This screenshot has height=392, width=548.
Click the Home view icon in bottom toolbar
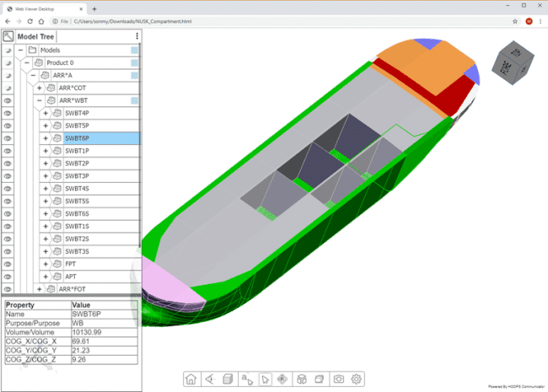(x=191, y=379)
